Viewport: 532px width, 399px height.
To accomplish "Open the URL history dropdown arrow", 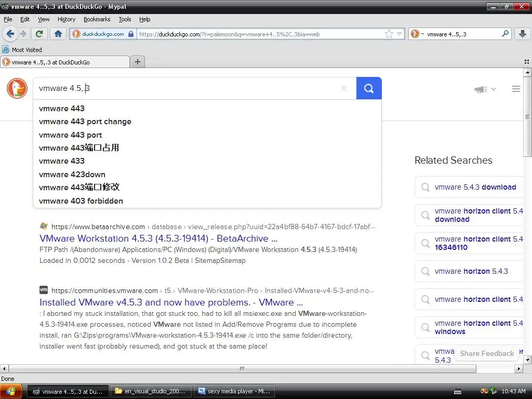I will point(400,34).
